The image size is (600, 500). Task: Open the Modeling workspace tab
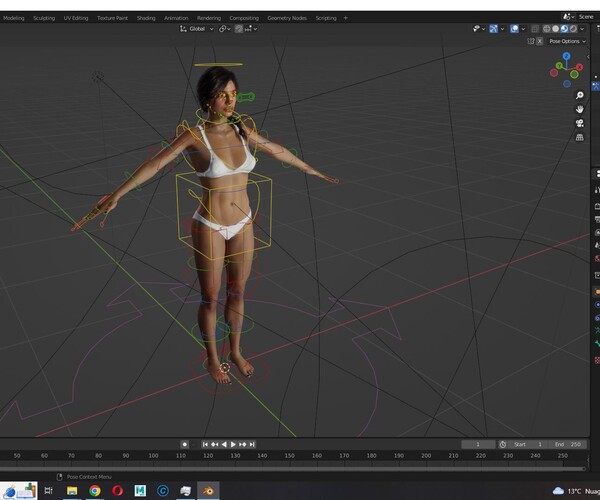(13, 18)
